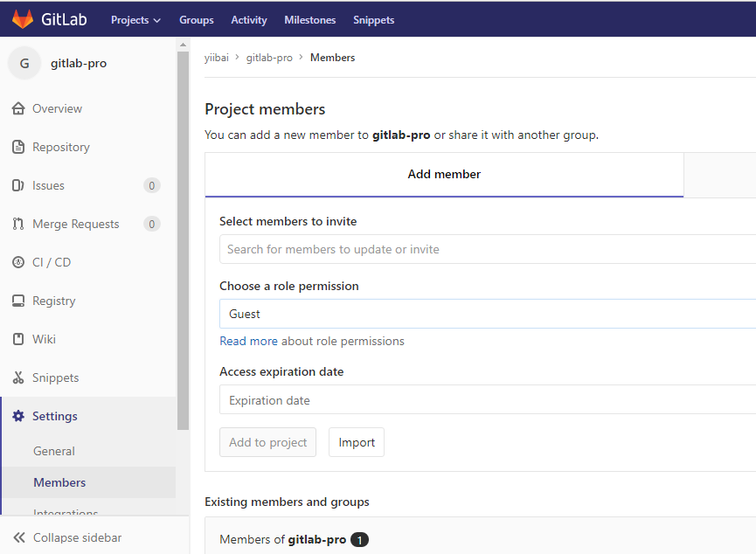Click the Wiki book icon
The height and width of the screenshot is (554, 756).
[x=18, y=339]
